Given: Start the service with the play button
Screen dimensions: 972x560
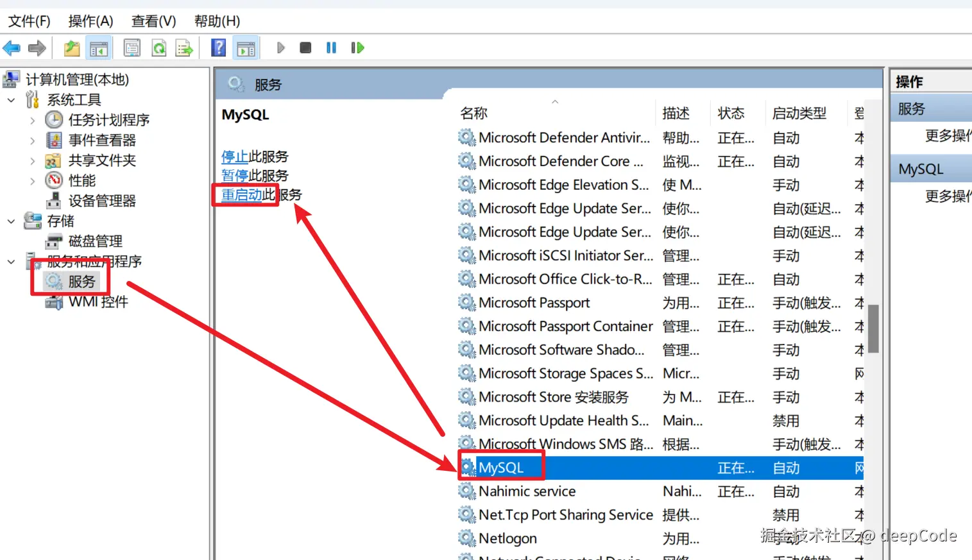Looking at the screenshot, I should 280,47.
